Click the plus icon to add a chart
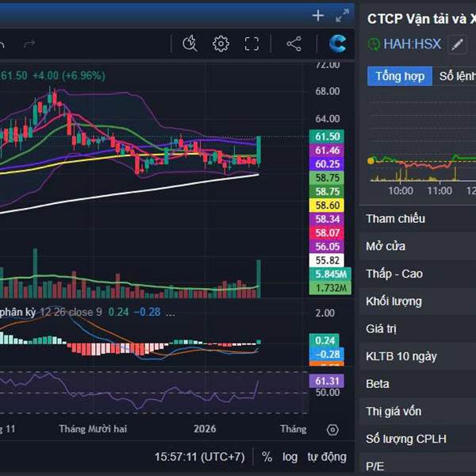 click(x=318, y=16)
